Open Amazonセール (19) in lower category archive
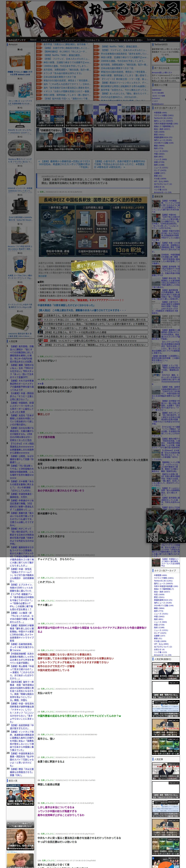 [163, 655]
